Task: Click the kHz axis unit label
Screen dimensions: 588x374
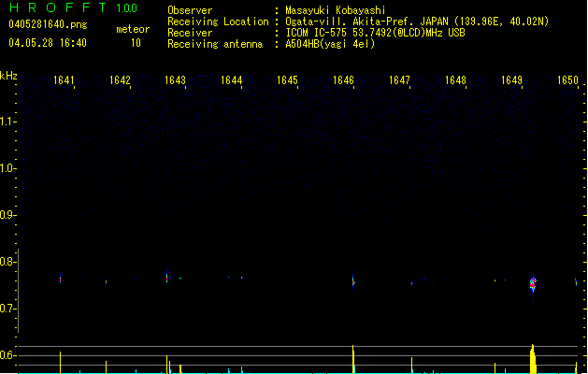Action: coord(8,76)
